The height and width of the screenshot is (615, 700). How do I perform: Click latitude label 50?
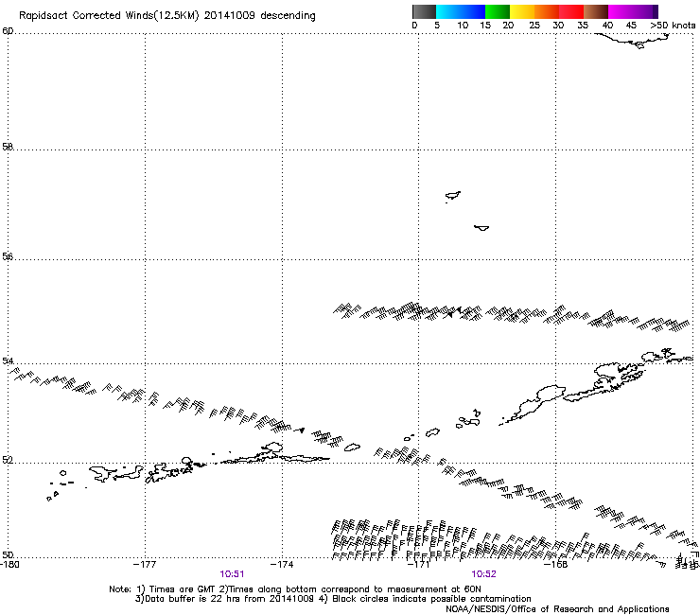[8, 554]
